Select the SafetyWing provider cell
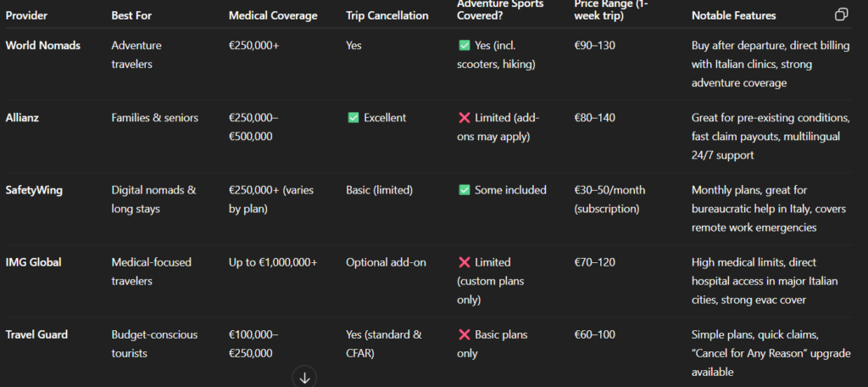 coord(34,190)
